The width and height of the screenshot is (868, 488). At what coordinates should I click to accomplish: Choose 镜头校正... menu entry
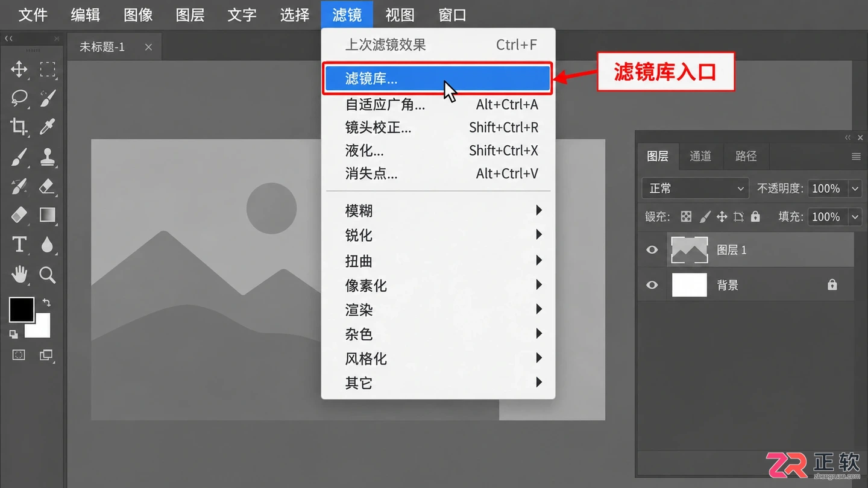click(438, 127)
